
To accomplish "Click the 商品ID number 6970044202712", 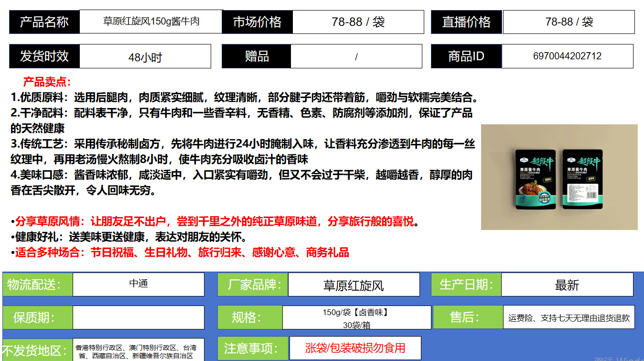I will coord(567,56).
